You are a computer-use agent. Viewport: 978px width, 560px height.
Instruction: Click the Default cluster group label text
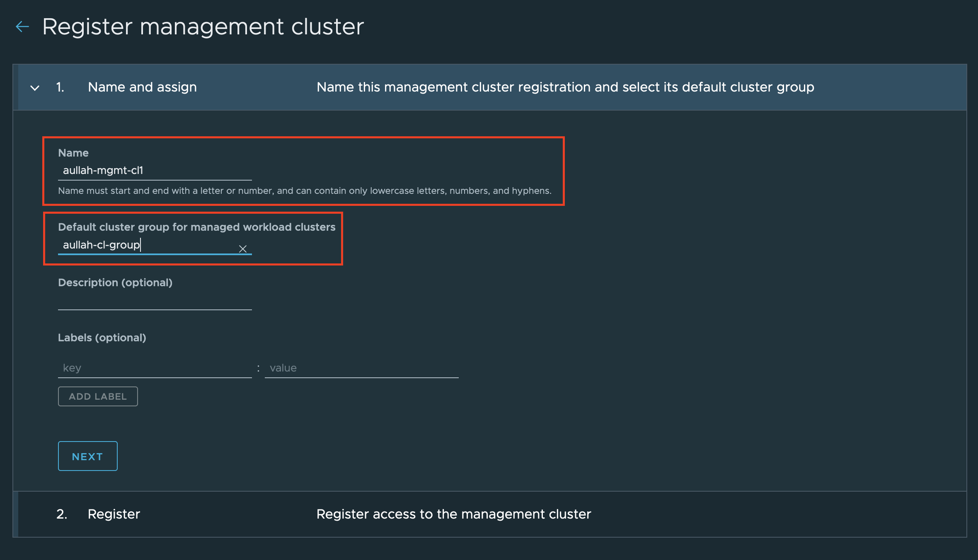click(x=197, y=227)
